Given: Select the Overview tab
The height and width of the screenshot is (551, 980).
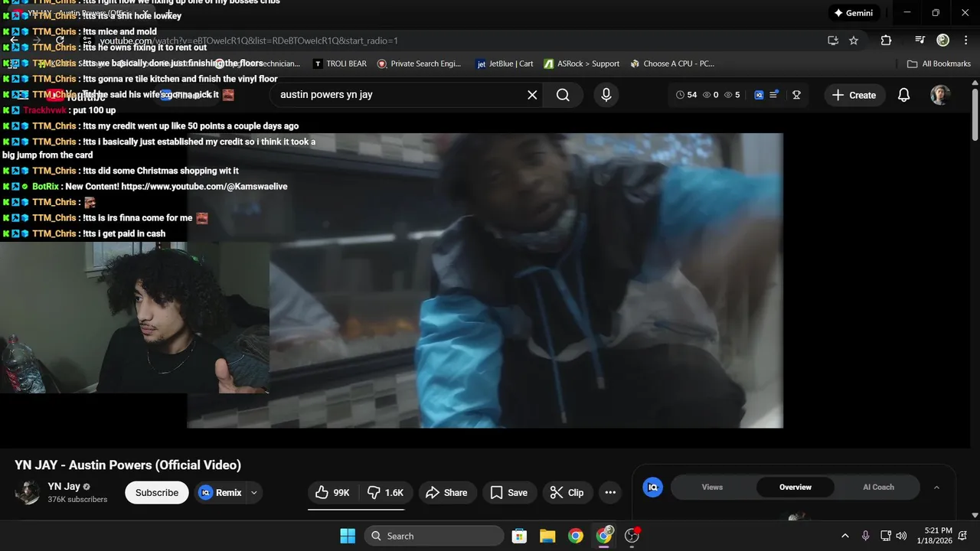Looking at the screenshot, I should tap(795, 487).
